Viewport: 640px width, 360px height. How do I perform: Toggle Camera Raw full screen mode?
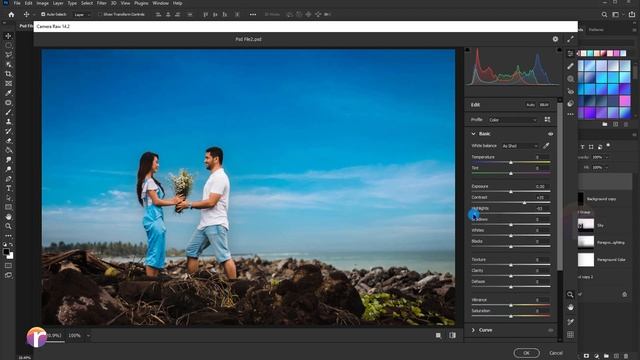pos(570,39)
